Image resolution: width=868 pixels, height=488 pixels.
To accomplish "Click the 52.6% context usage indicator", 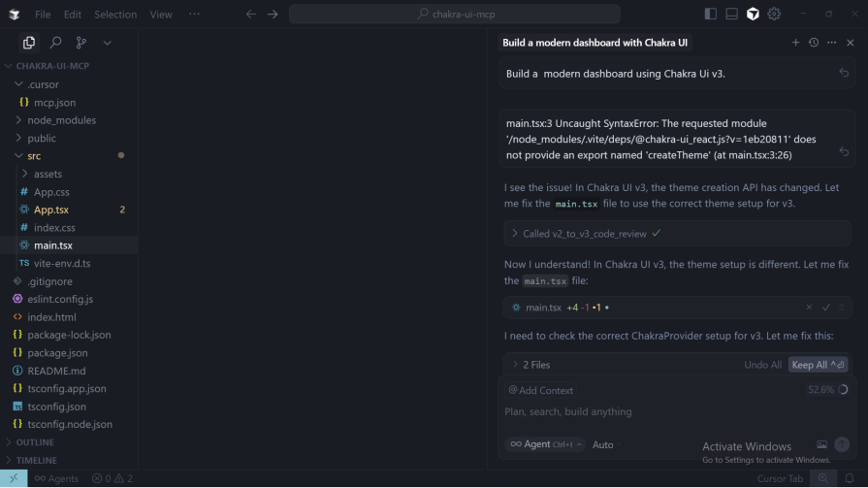I will (820, 390).
